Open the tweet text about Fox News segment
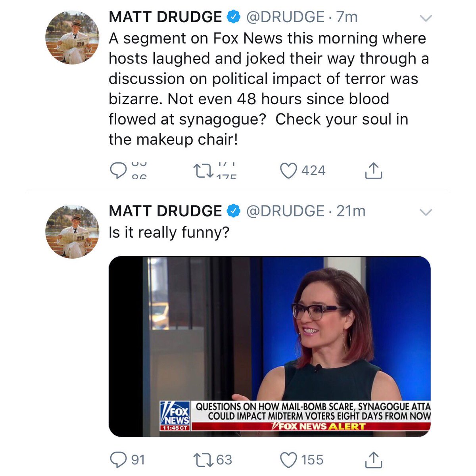This screenshot has height=476, width=476. (x=269, y=89)
